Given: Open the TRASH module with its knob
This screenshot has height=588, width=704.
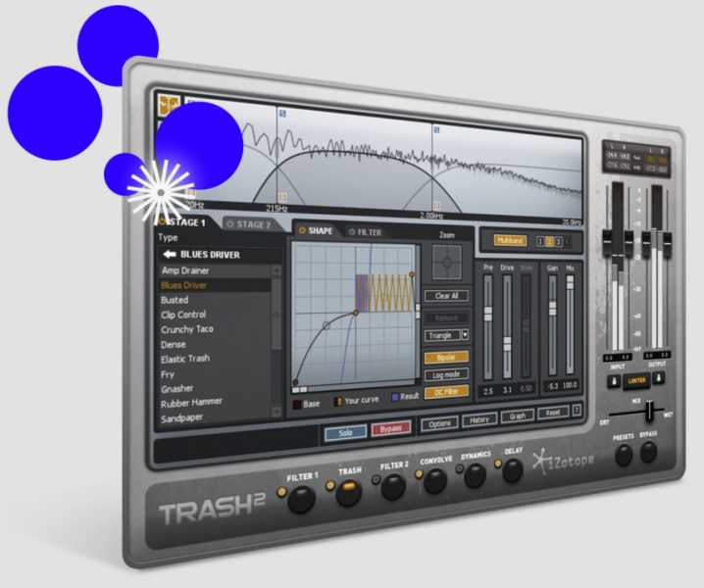Looking at the screenshot, I should click(349, 492).
